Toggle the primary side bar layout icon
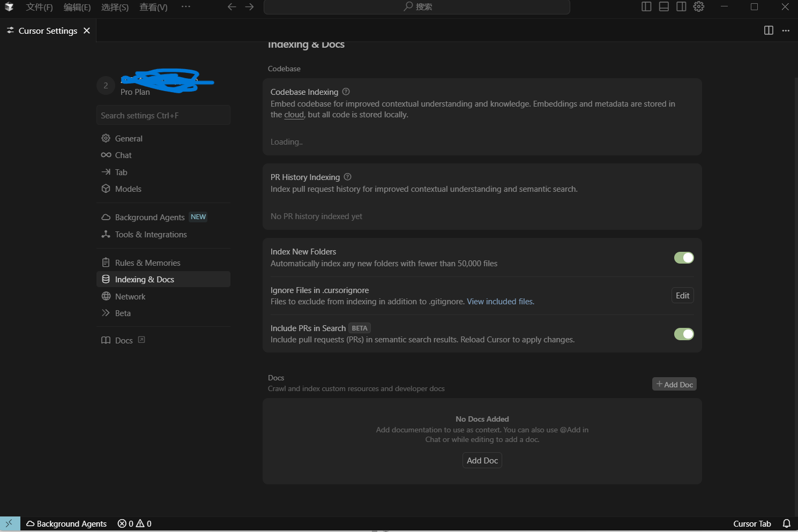The height and width of the screenshot is (532, 798). (x=646, y=6)
